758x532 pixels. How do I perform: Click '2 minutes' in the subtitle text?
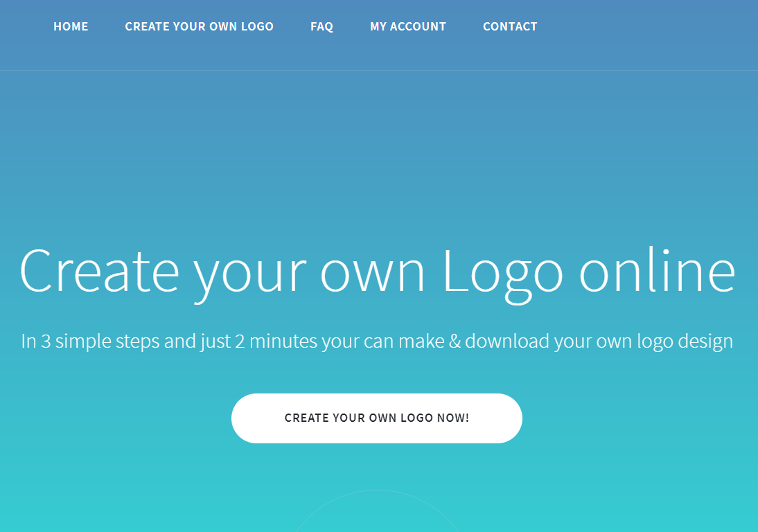[x=276, y=341]
